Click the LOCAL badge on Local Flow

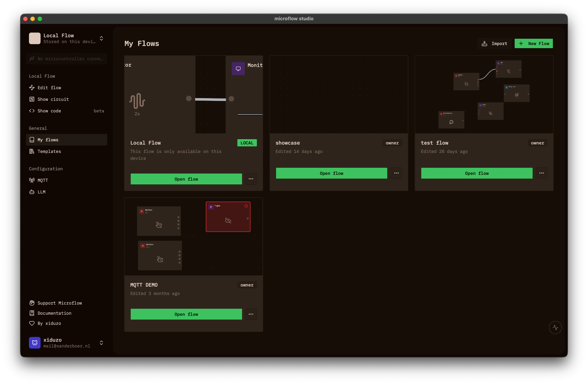247,143
